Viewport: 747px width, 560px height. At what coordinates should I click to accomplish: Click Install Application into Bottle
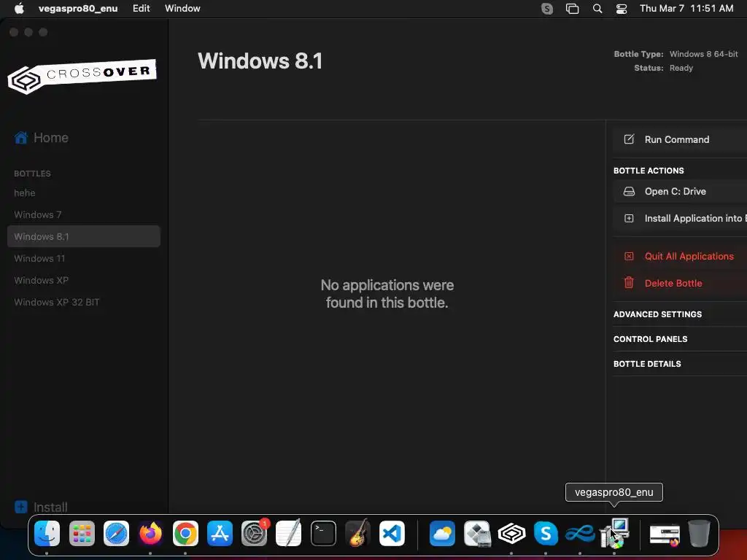point(680,219)
